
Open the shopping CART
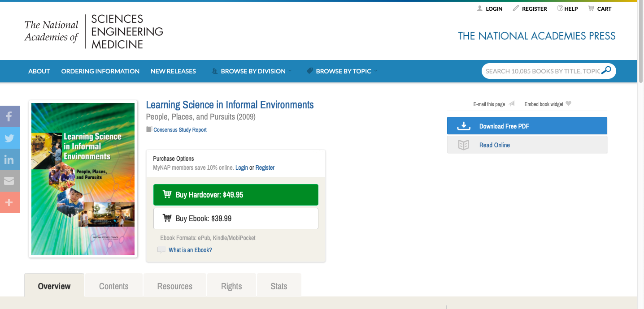600,9
